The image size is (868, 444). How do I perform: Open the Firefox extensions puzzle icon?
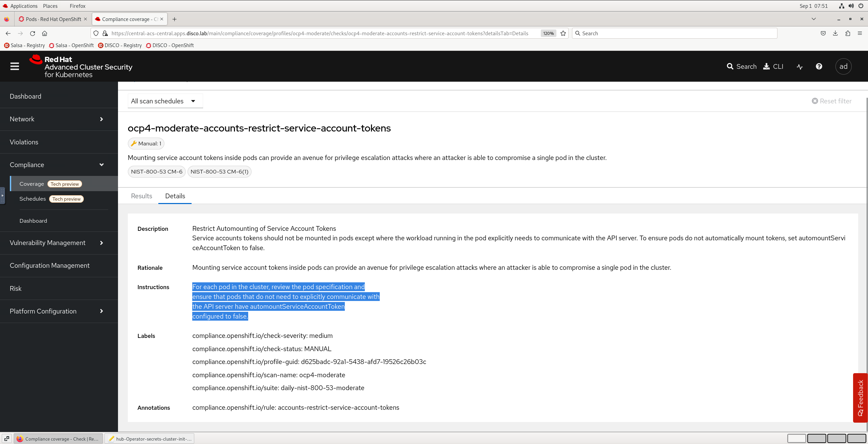[x=848, y=33]
